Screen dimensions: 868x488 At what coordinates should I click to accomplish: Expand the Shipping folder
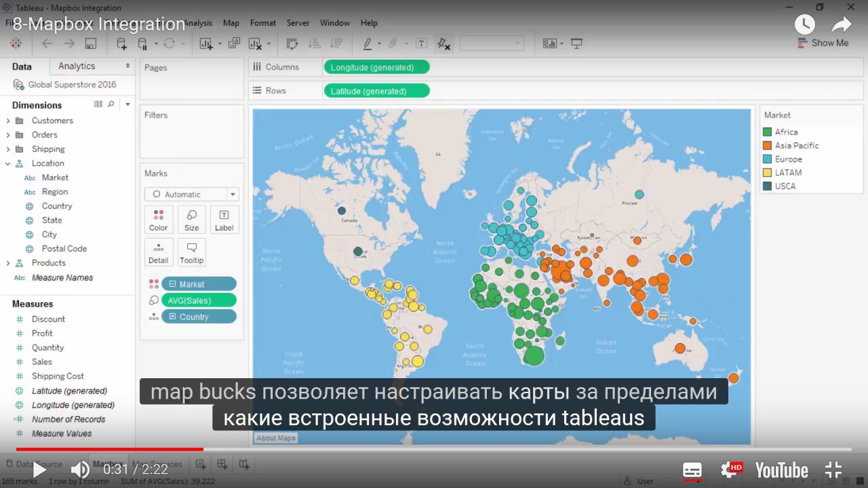8,149
